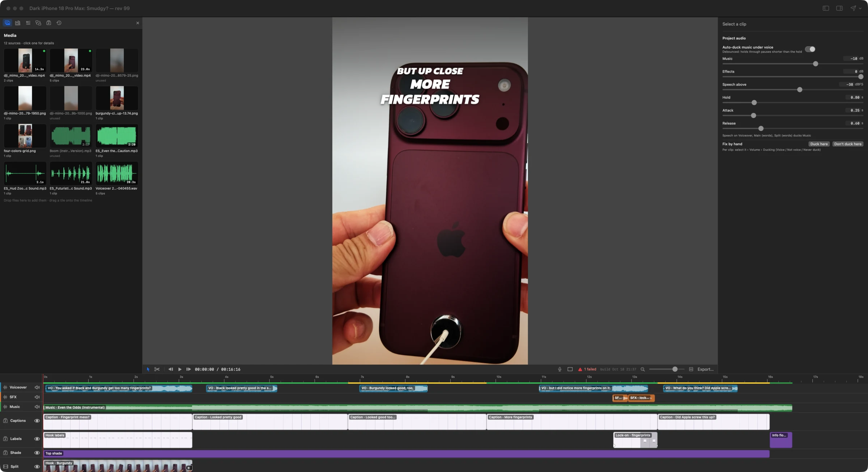Select four-colors-grid.png thumbnail
The height and width of the screenshot is (472, 868).
coord(25,136)
